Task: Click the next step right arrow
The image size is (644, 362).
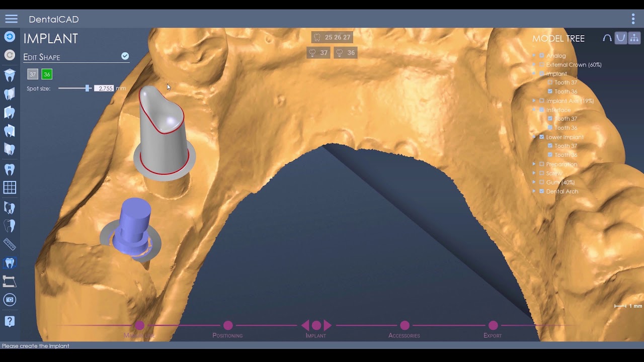Action: pyautogui.click(x=328, y=326)
